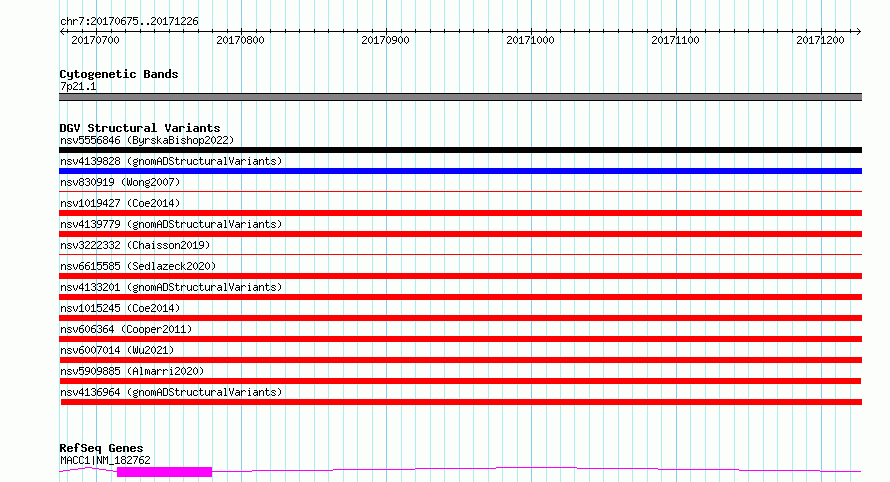Select the blue nsv4139828 gnomAD variant bar

[x=460, y=171]
